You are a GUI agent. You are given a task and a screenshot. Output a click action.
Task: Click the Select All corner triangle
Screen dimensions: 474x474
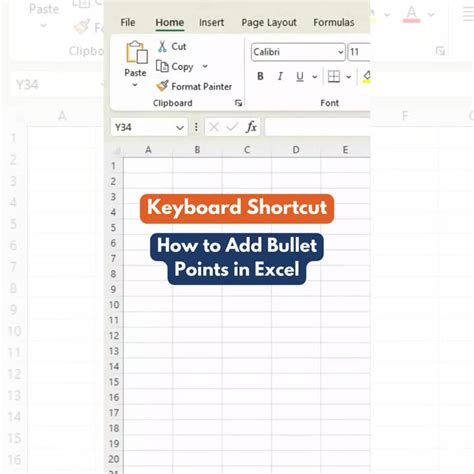click(x=116, y=151)
